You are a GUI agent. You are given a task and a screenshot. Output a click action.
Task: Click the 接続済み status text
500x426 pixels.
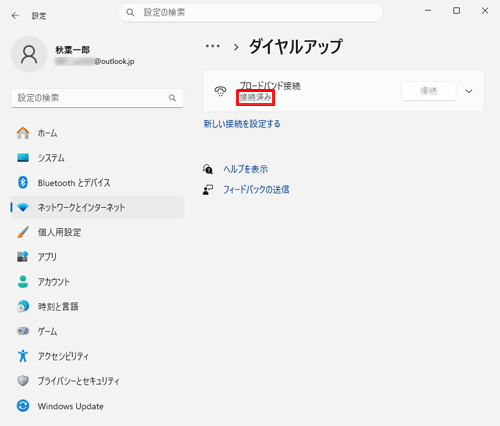tap(255, 97)
